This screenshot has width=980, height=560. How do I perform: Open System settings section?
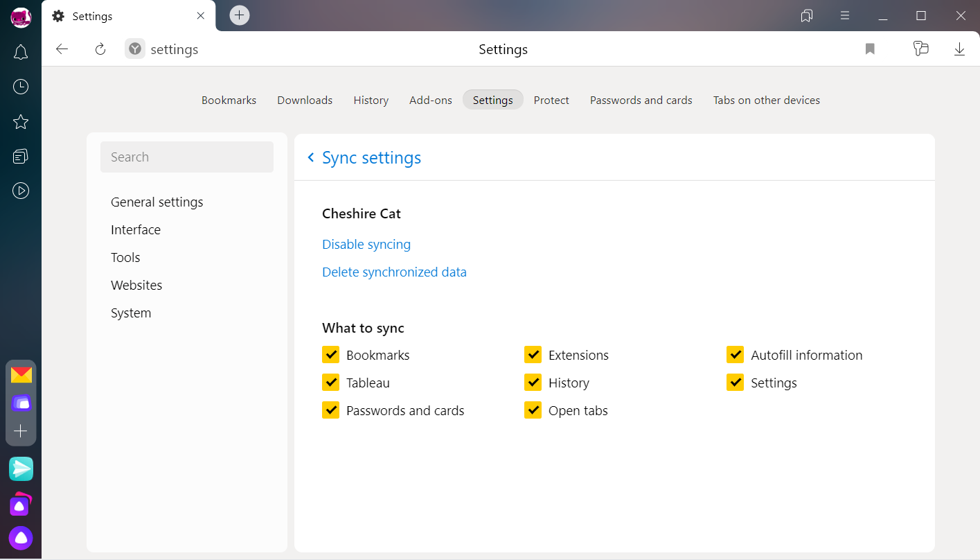(131, 313)
